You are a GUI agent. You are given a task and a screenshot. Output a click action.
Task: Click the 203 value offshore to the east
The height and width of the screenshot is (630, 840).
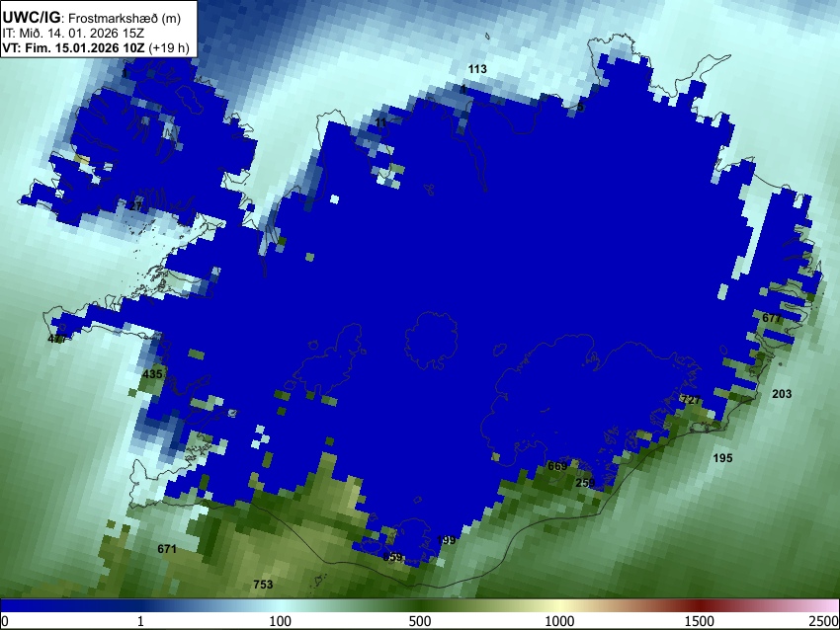(782, 394)
